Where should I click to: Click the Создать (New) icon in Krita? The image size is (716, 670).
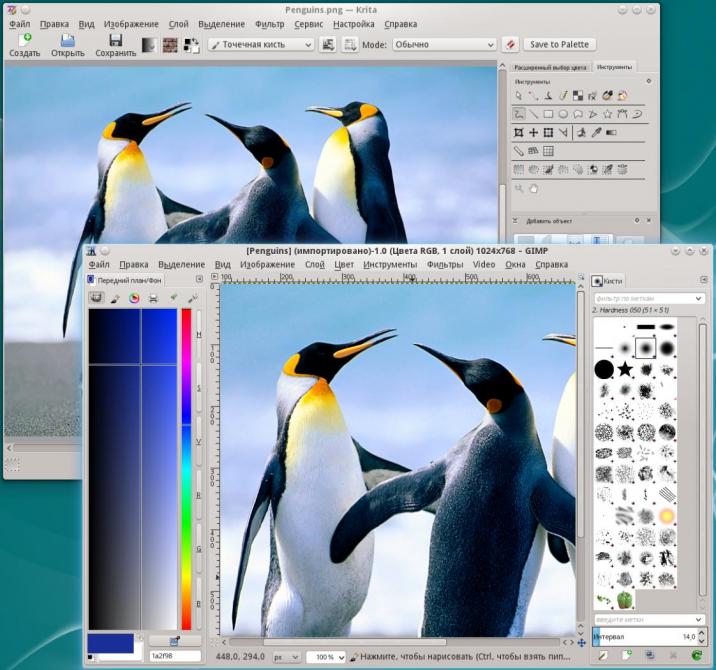point(24,40)
